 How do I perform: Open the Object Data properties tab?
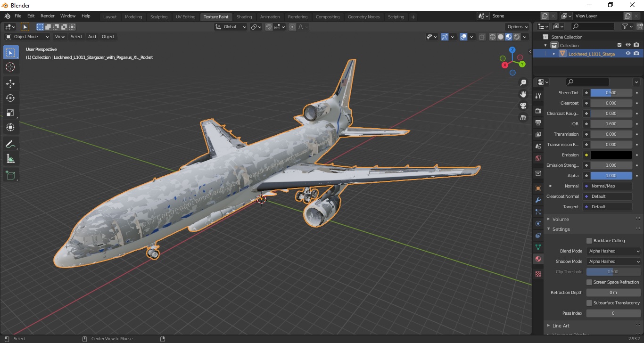tap(538, 247)
